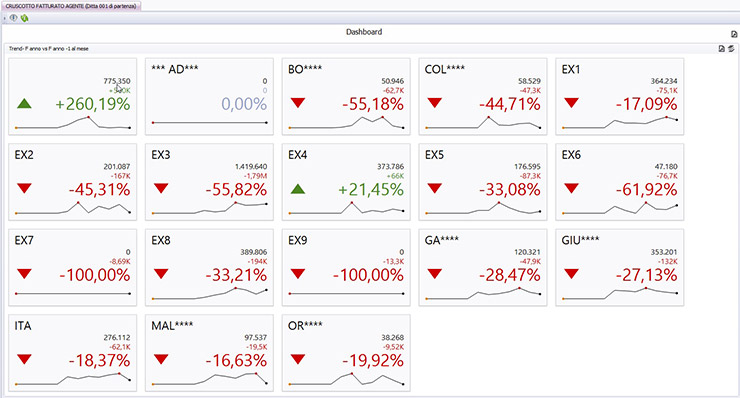The height and width of the screenshot is (398, 740).
Task: Click the red down arrow in GIU**** card
Action: 572,274
